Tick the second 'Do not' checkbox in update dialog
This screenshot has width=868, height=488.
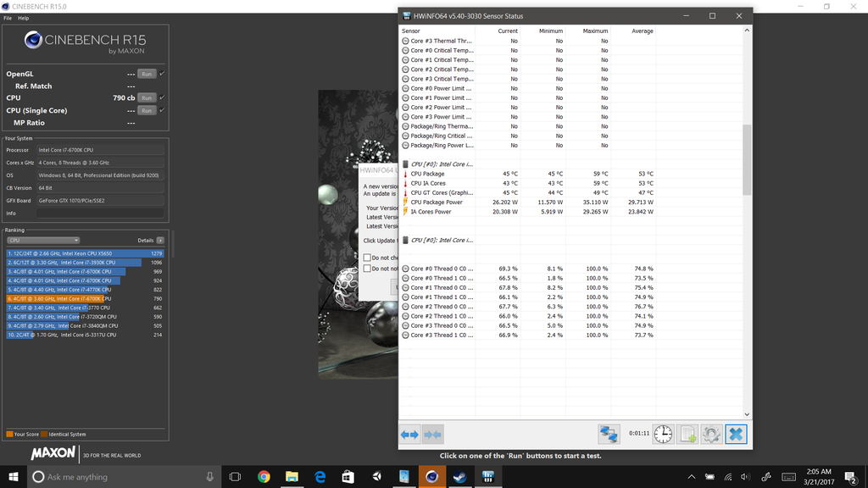(x=367, y=269)
